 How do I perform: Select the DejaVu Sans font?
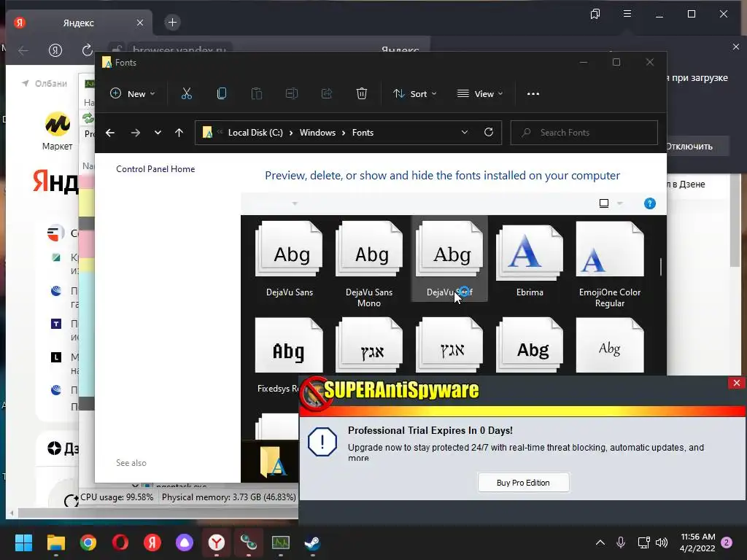289,260
